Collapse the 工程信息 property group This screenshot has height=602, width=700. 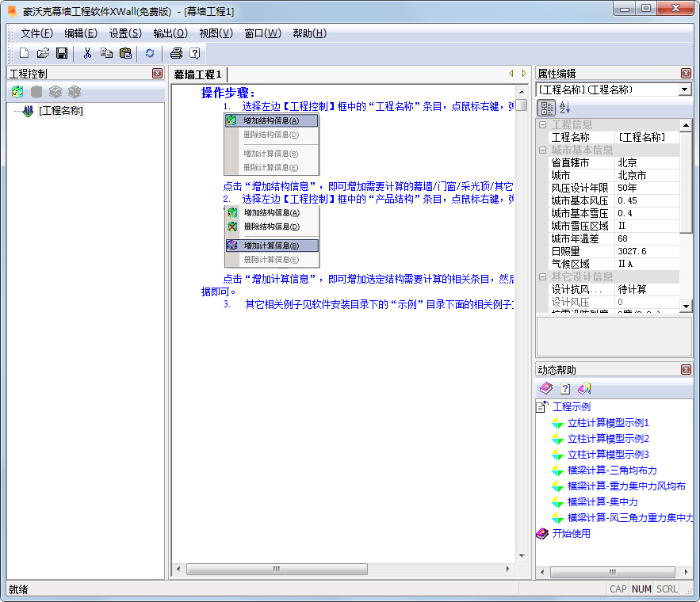[543, 124]
